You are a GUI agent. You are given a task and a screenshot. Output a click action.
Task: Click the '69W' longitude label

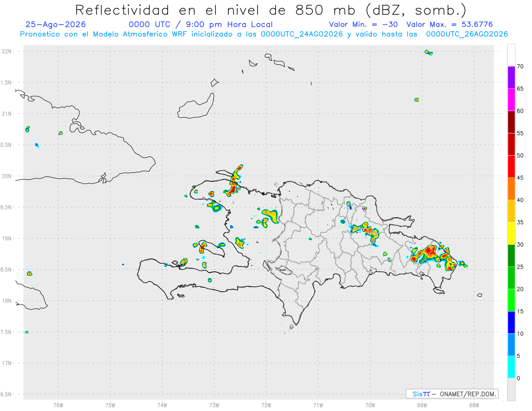click(422, 404)
